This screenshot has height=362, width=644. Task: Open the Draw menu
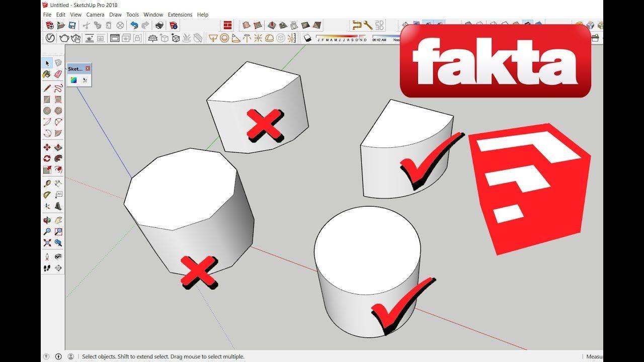115,15
